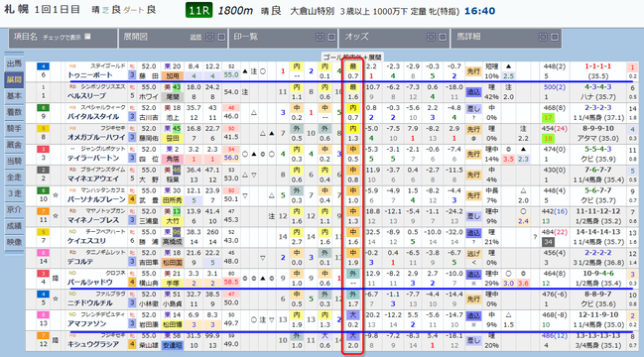Click 障 mark on キシュウグラシア row
Image resolution: width=644 pixels, height=357 pixels.
(x=56, y=340)
